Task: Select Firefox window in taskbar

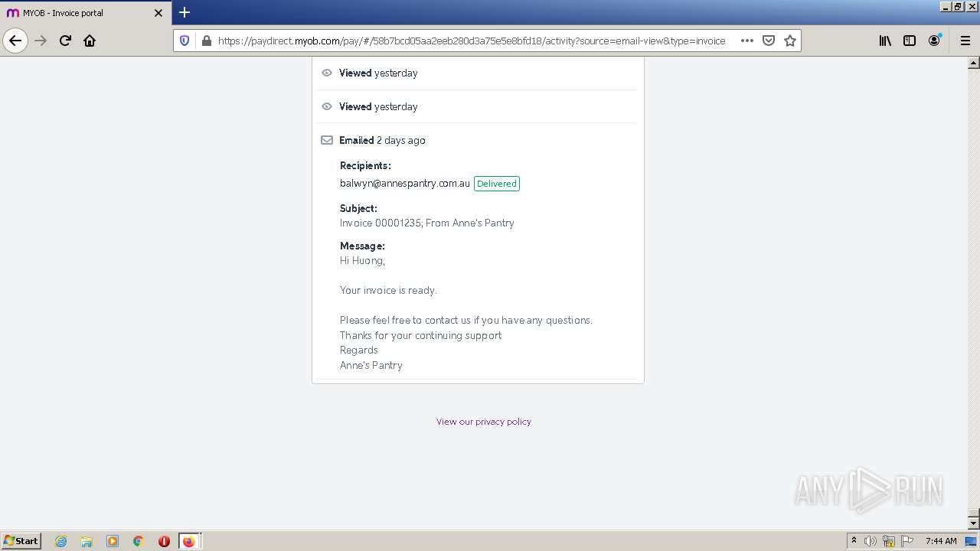Action: click(189, 541)
